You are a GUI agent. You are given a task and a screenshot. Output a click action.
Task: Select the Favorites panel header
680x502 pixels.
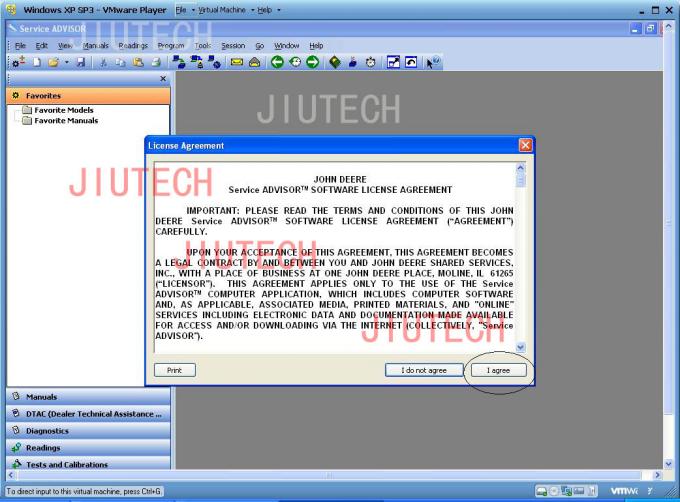point(88,95)
